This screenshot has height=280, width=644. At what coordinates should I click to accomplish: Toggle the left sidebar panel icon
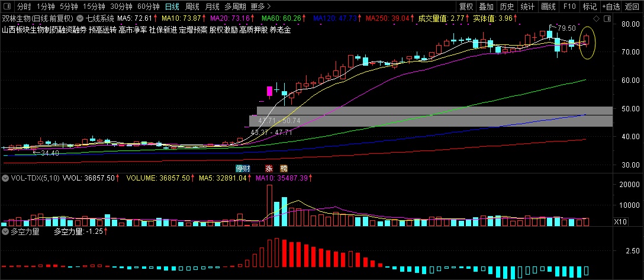tap(8, 7)
